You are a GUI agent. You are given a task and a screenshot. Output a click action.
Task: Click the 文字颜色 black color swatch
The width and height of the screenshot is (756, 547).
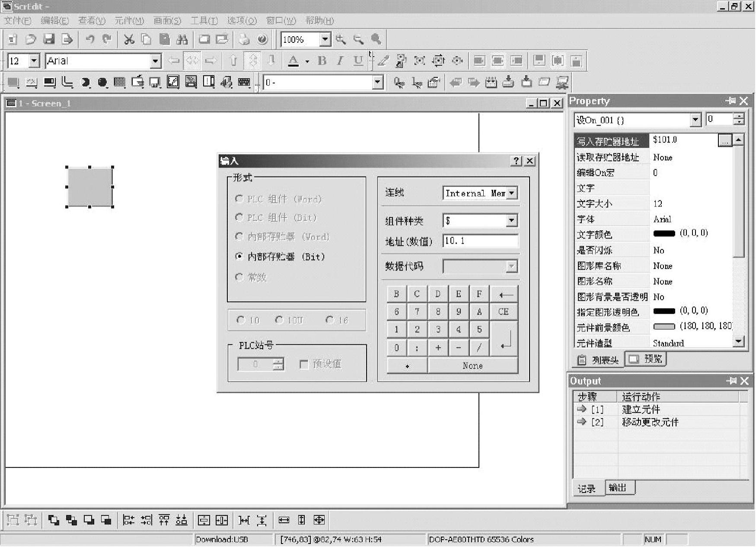664,234
